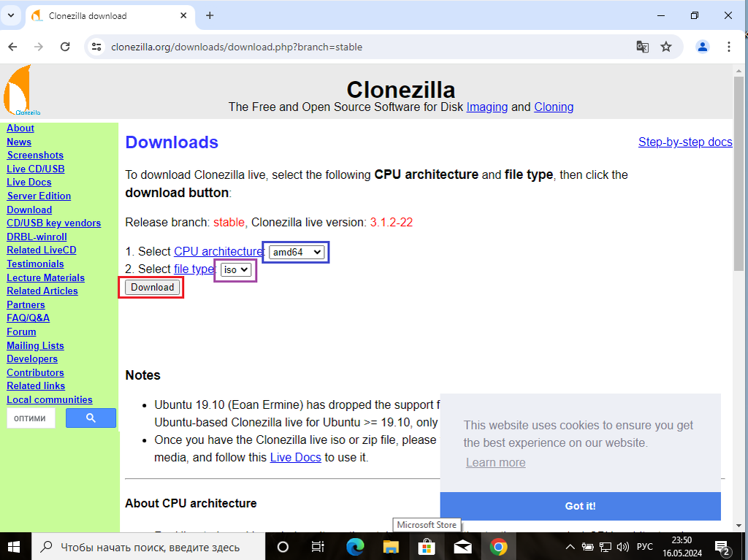Open sidebar Download link
This screenshot has width=748, height=560.
pos(29,210)
